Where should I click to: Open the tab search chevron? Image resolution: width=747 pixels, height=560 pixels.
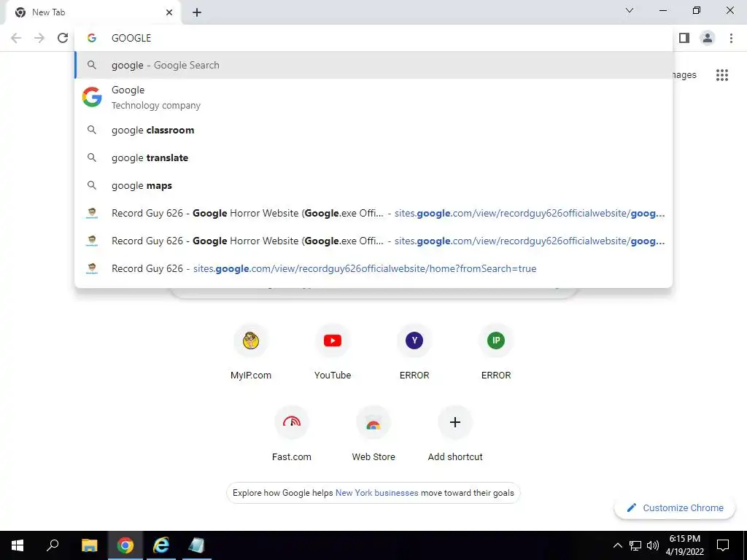point(630,10)
